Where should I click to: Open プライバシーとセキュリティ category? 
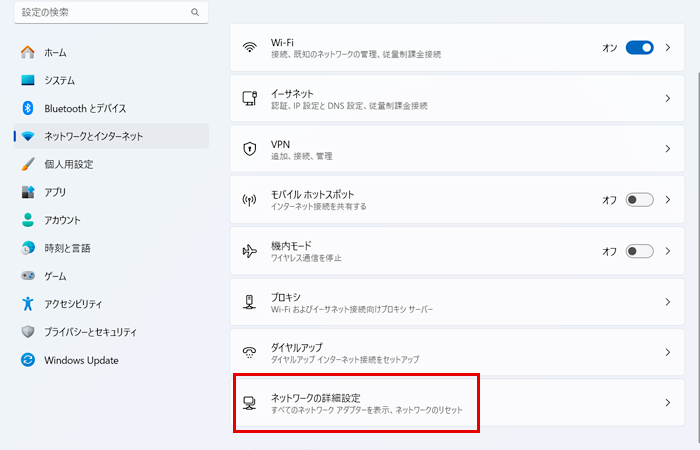tap(111, 332)
